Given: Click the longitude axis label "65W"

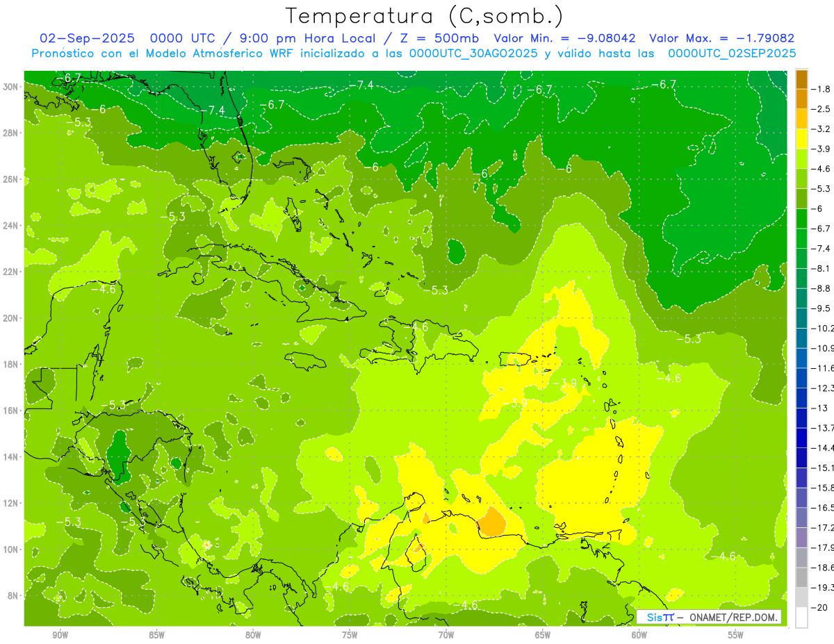Looking at the screenshot, I should (543, 635).
